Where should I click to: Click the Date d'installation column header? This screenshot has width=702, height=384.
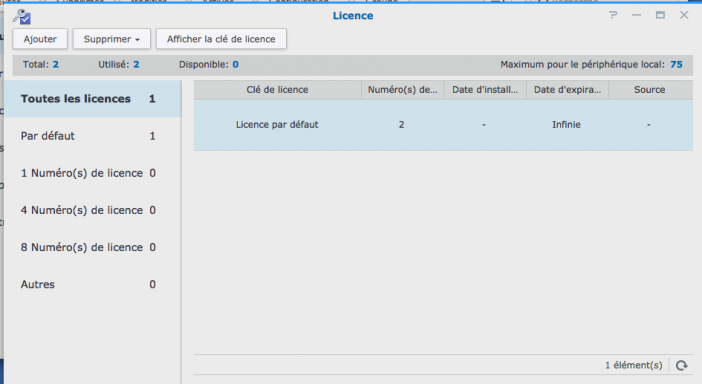[x=485, y=90]
